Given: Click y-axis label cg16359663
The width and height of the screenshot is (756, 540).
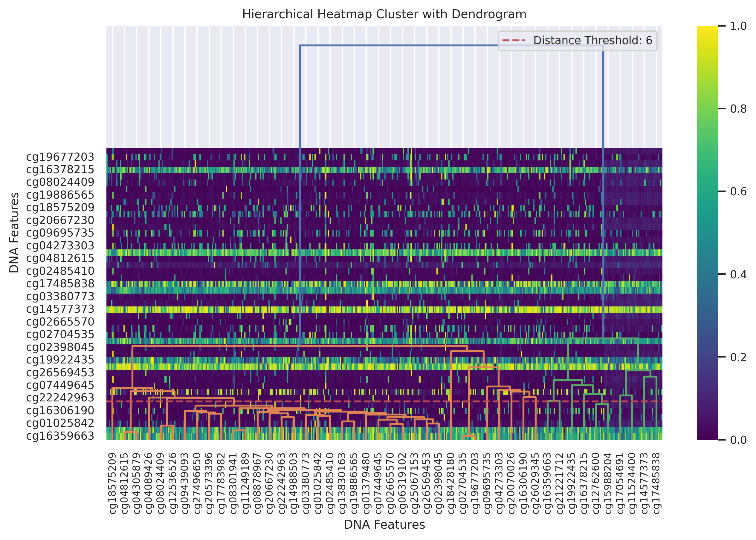Looking at the screenshot, I should [x=60, y=436].
